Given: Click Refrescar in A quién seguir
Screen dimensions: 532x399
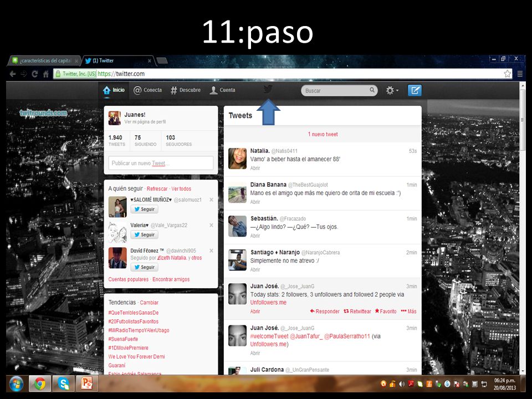Looking at the screenshot, I should (x=157, y=188).
